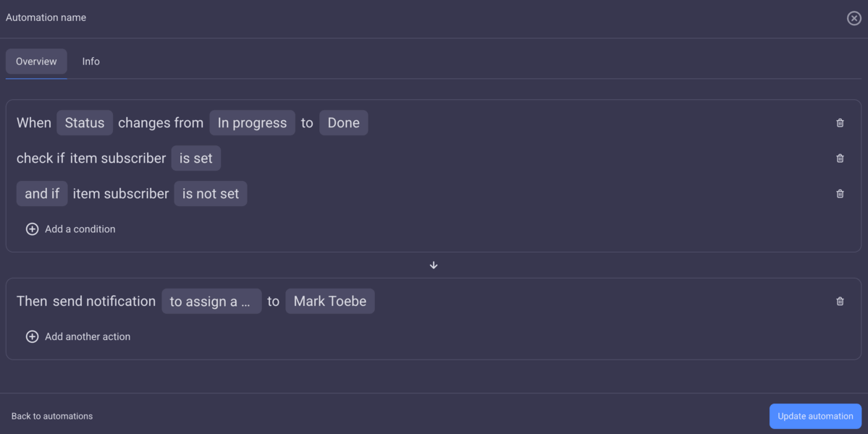Screen dimensions: 868x434
Task: Open the Status column selector
Action: pyautogui.click(x=84, y=122)
